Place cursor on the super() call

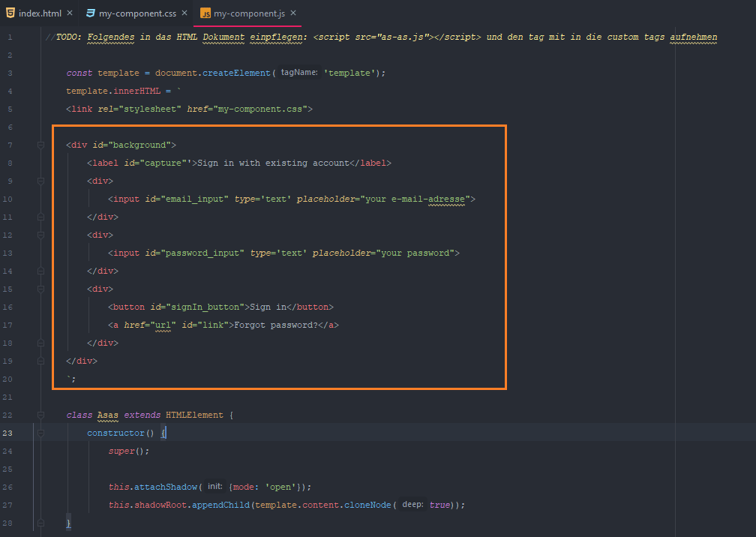(x=120, y=451)
